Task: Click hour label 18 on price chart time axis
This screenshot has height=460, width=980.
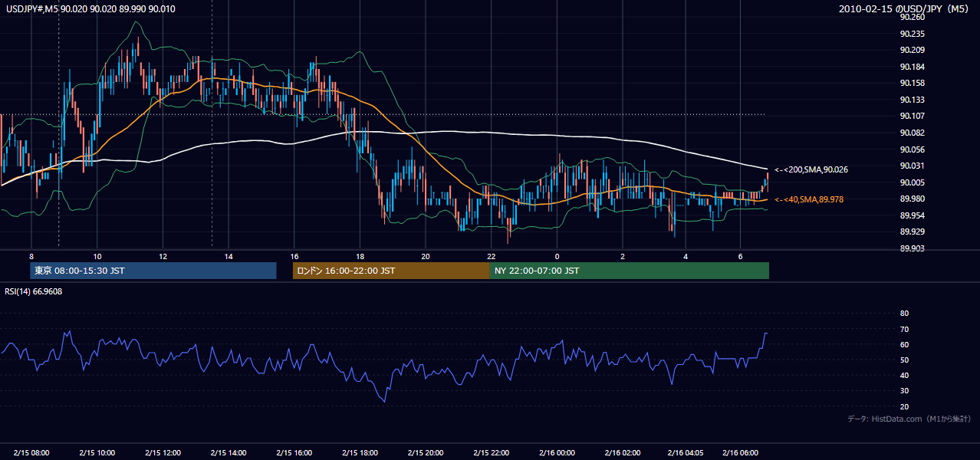Action: (360, 256)
